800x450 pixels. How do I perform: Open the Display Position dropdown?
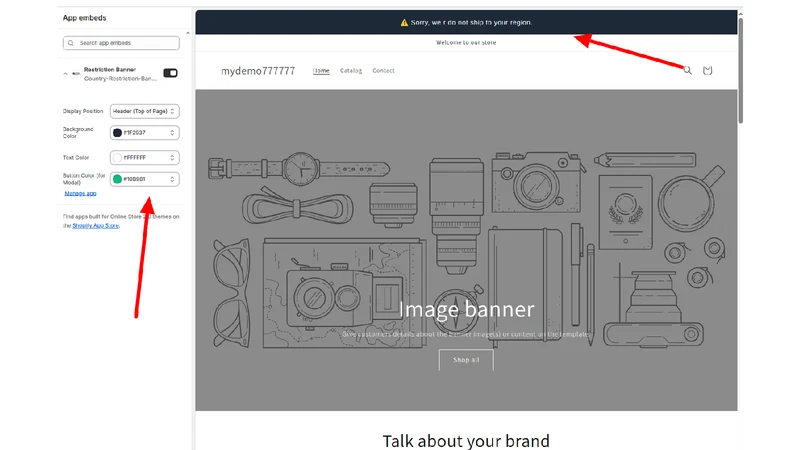144,111
